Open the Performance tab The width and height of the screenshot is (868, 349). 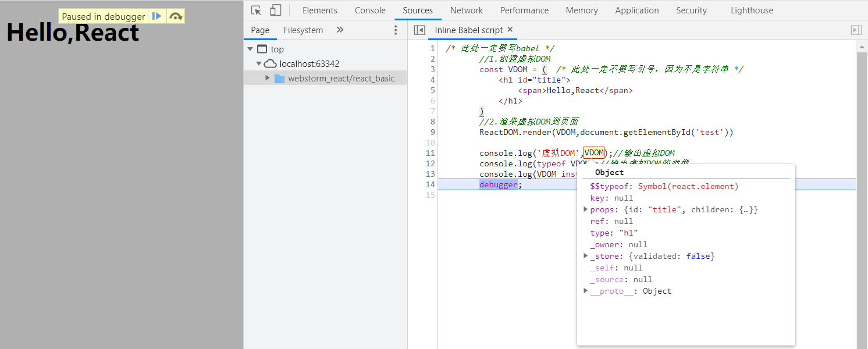coord(524,10)
